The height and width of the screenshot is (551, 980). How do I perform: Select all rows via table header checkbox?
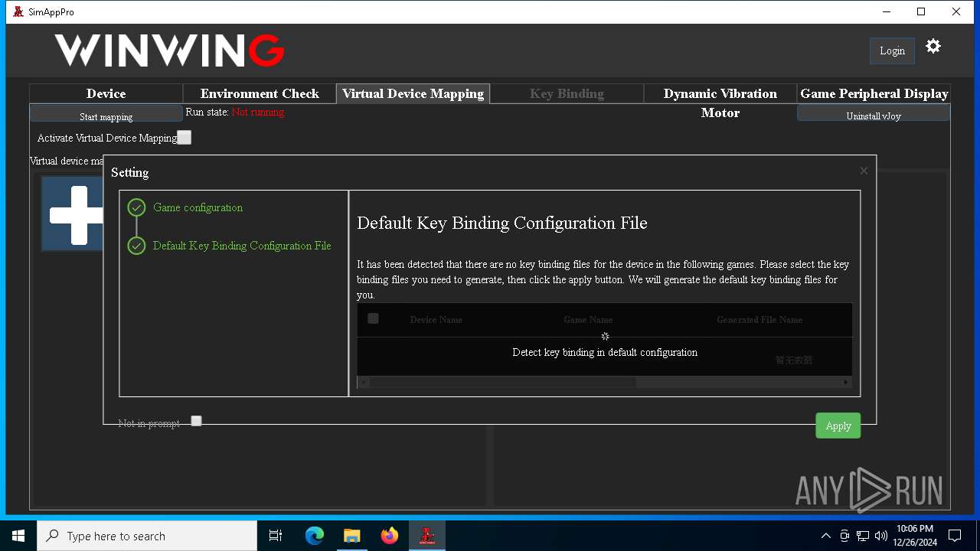373,318
